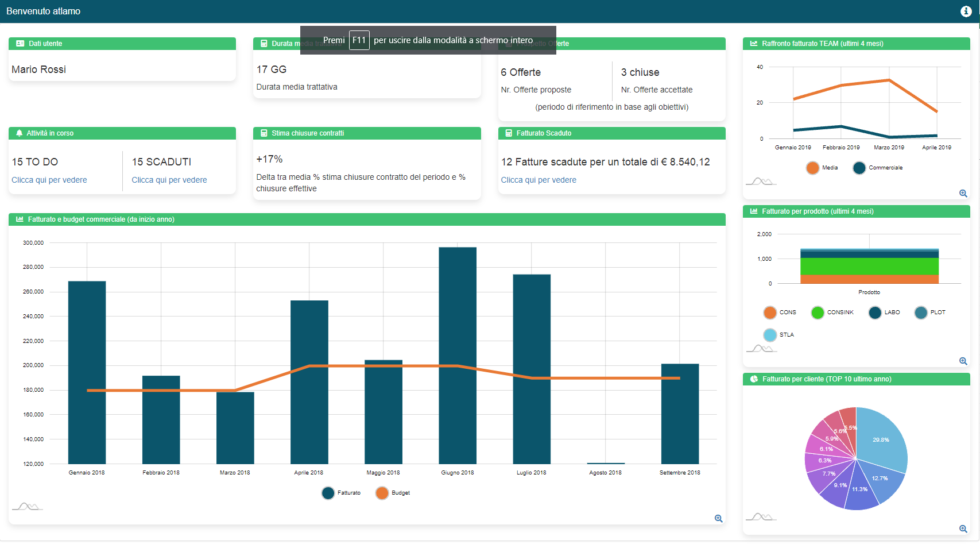Click the 12 Fatture scadute total text
980x544 pixels.
pyautogui.click(x=606, y=162)
